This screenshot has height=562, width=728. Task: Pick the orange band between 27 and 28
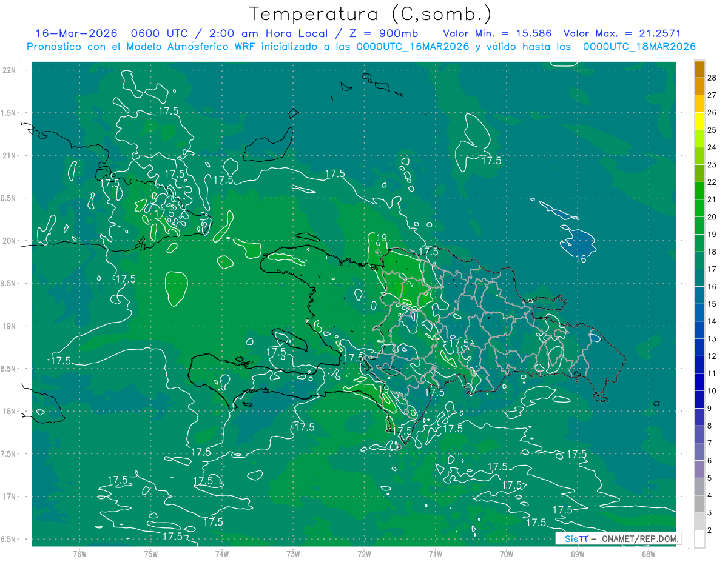click(x=700, y=86)
